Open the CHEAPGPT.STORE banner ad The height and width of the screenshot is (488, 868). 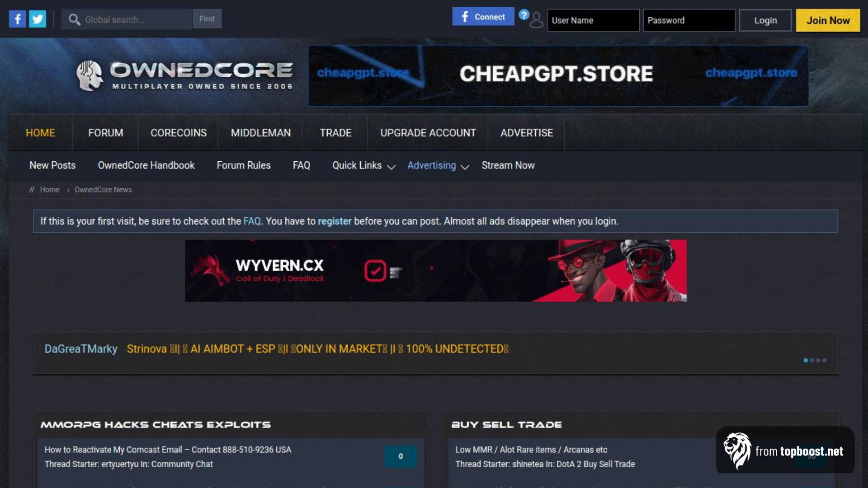click(x=558, y=75)
